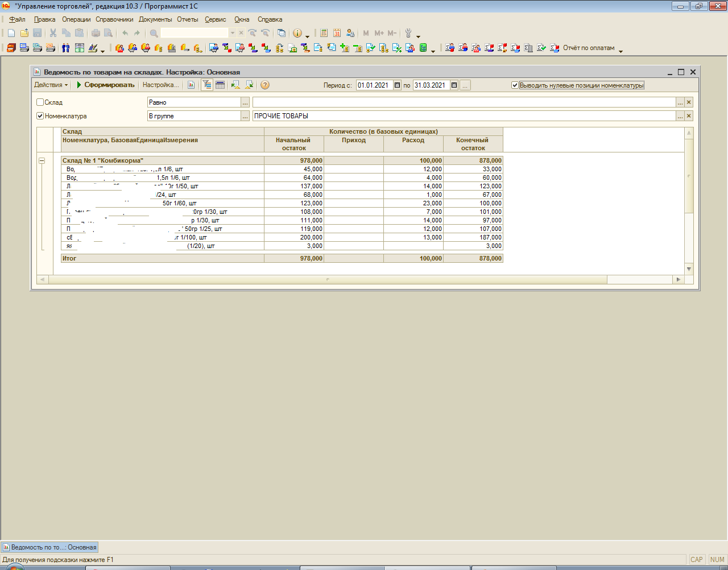
Task: Toggle Выводить нулевые позиции номенклатуры checkbox
Action: [515, 85]
